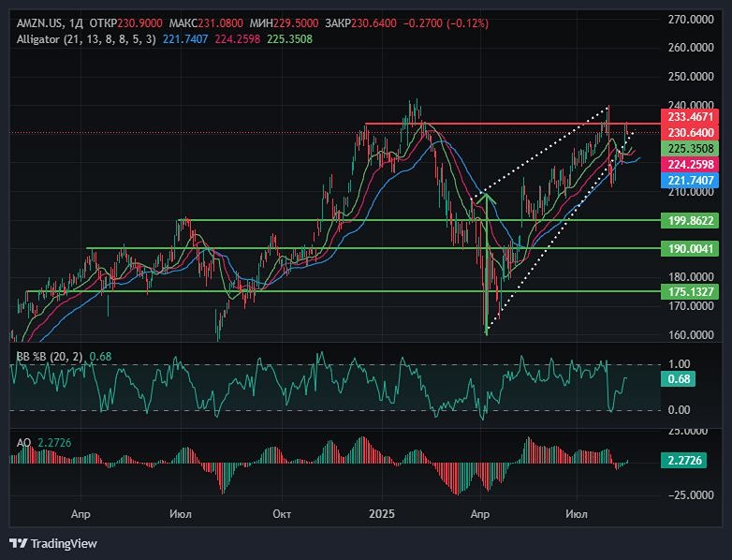Click the low value 229.5000 in header
Image resolution: width=732 pixels, height=560 pixels.
pyautogui.click(x=296, y=22)
